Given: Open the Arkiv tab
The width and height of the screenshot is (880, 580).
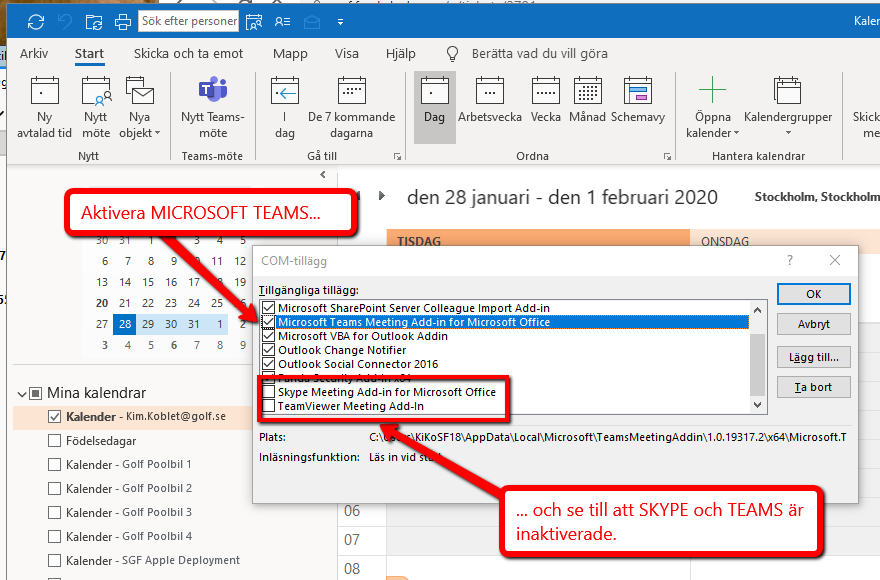Looking at the screenshot, I should [34, 53].
